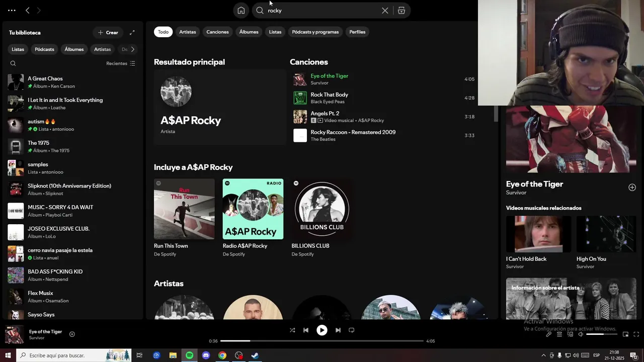Add Eye of the Tiger via right panel plus
The image size is (644, 362).
point(632,188)
